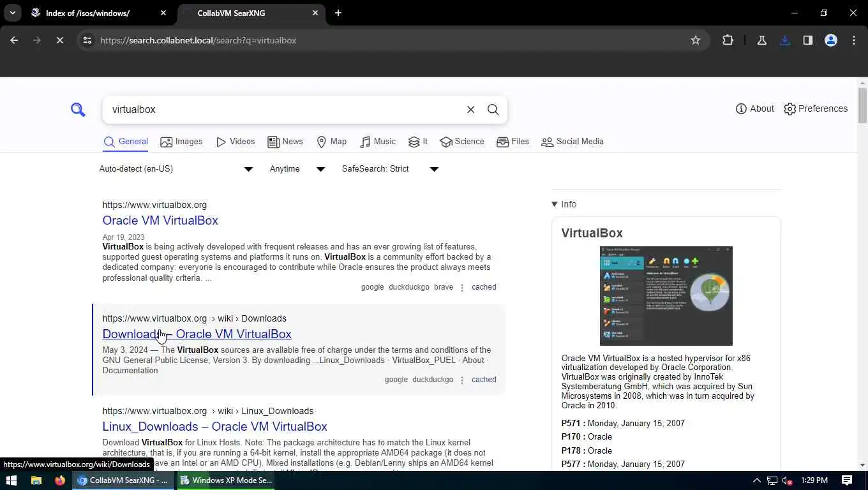Switch to the Music tab
The image size is (868, 490).
click(377, 142)
